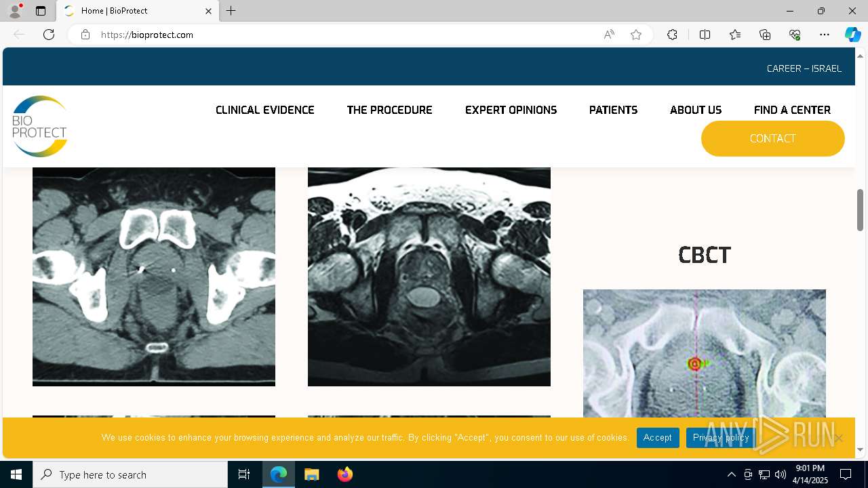
Task: Close the Home | BioProtect tab
Action: coord(208,11)
